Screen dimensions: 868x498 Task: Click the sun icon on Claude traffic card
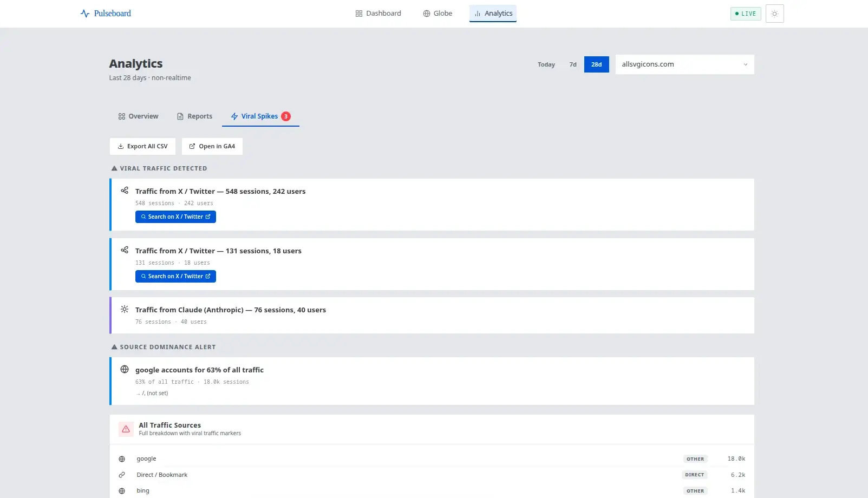click(x=125, y=309)
